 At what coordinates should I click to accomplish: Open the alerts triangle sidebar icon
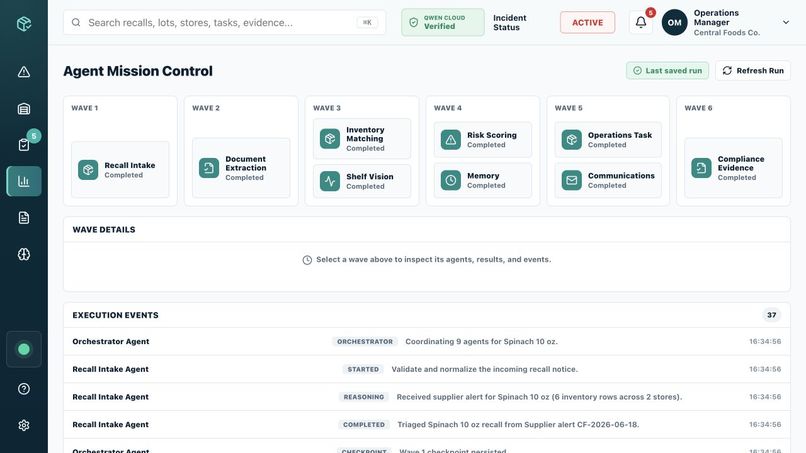(24, 72)
